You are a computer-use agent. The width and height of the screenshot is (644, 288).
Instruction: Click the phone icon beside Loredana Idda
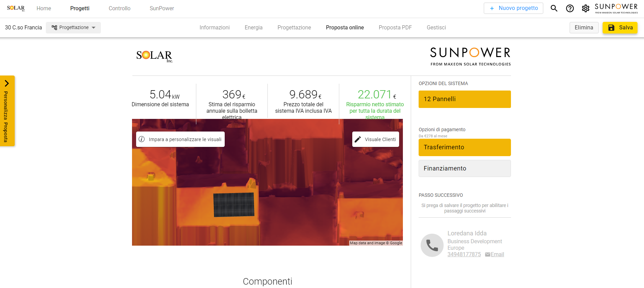click(x=432, y=245)
